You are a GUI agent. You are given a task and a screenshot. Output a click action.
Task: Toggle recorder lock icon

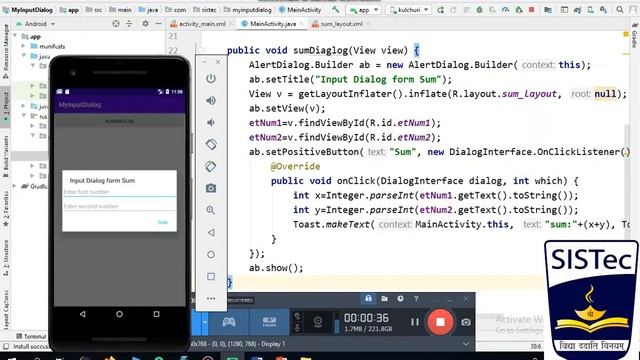pyautogui.click(x=368, y=299)
